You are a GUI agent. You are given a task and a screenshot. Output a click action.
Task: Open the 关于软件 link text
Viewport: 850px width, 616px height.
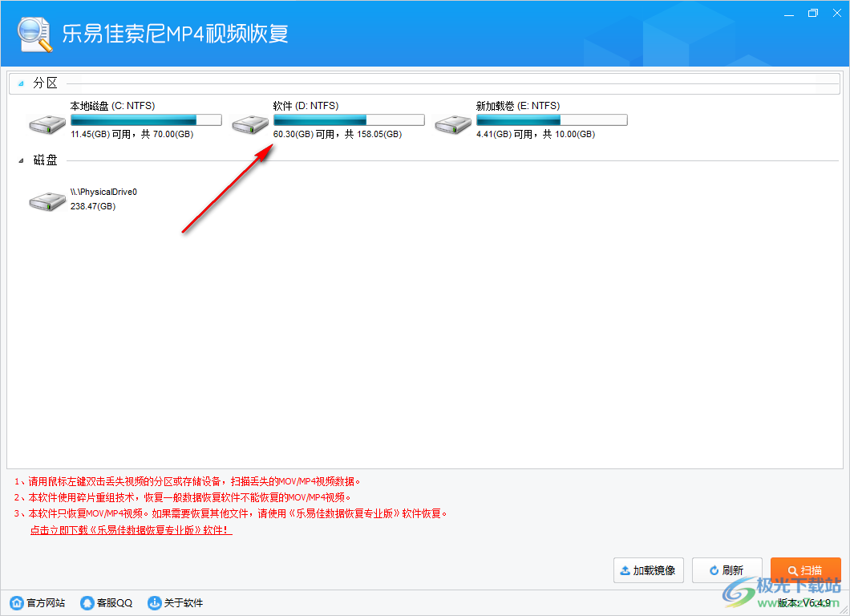click(183, 603)
